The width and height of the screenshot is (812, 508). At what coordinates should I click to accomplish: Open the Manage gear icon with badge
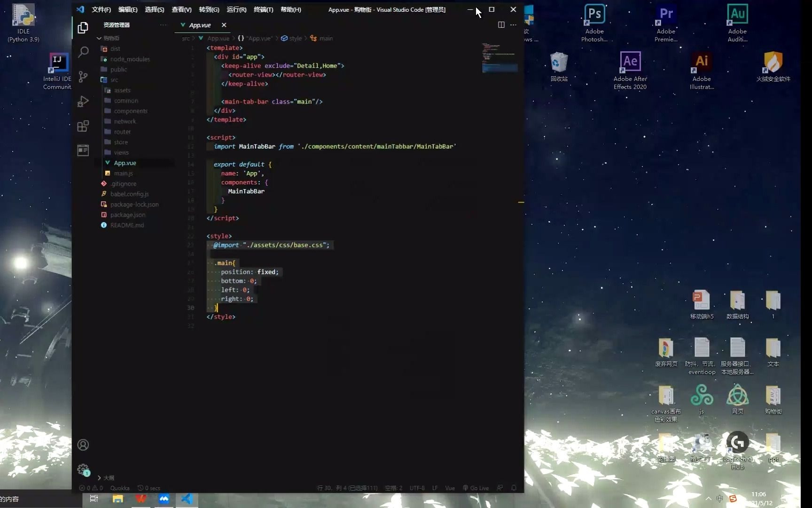point(83,469)
